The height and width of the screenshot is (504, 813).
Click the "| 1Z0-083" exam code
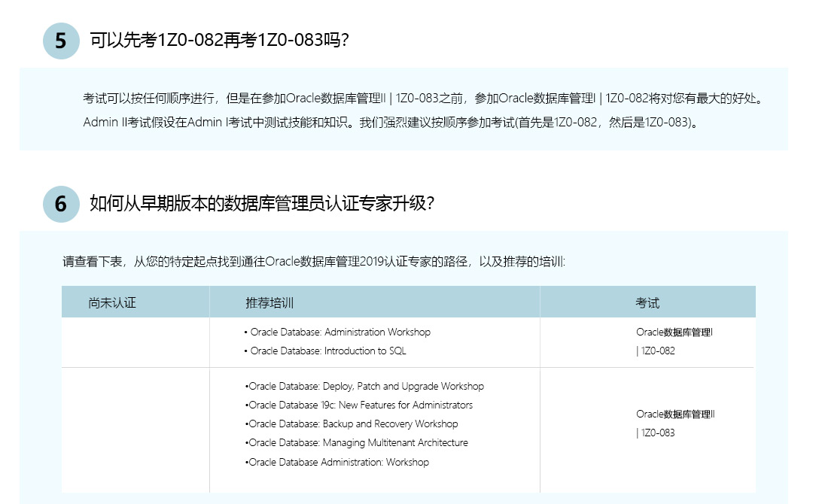tap(656, 433)
